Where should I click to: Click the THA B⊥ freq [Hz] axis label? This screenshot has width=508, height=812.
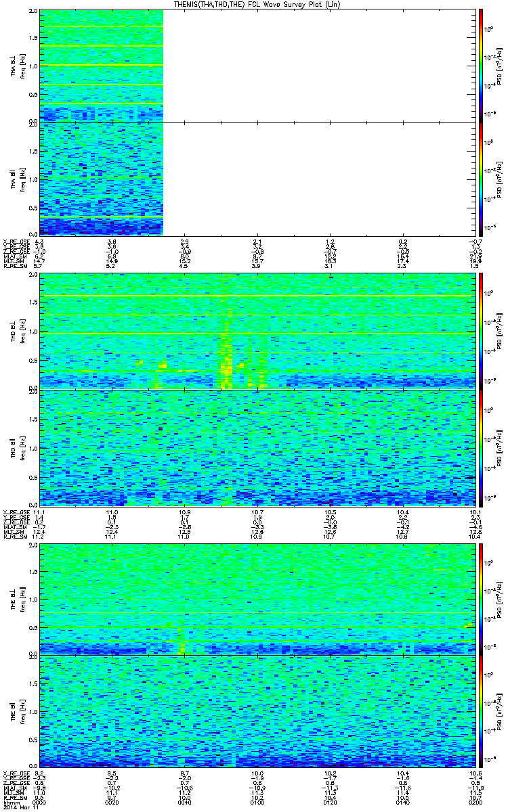tap(22, 66)
